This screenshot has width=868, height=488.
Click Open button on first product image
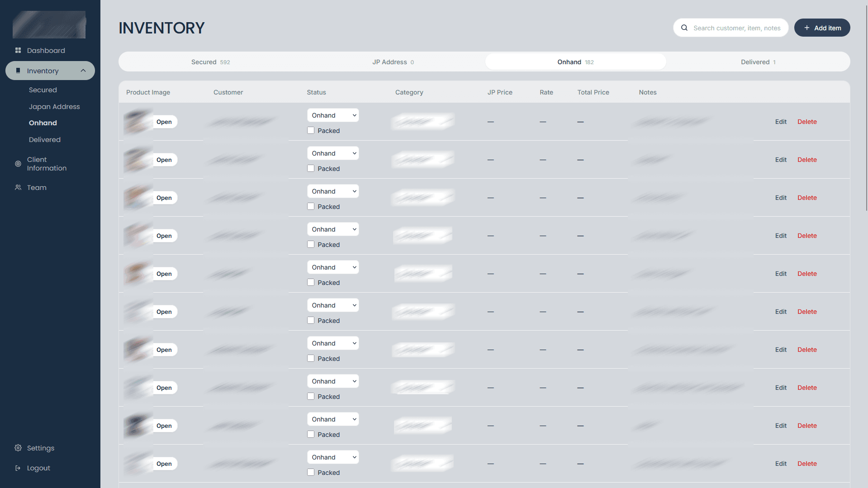(164, 122)
